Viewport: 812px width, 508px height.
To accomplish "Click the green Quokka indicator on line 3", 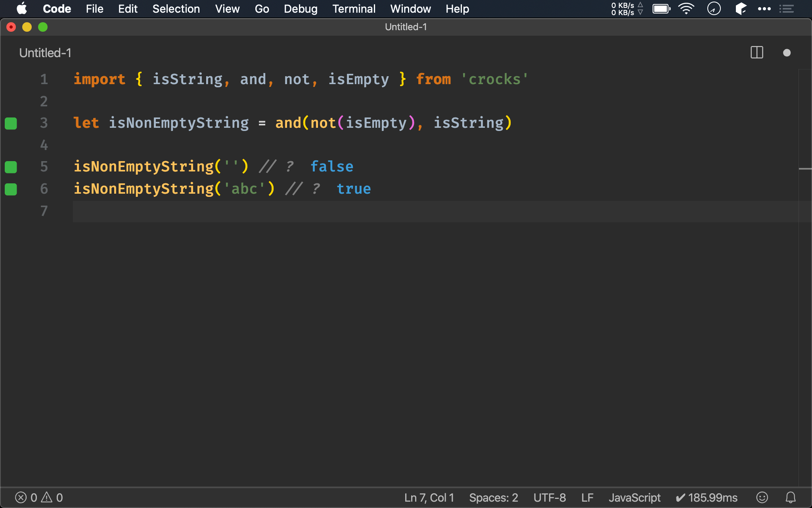I will click(x=11, y=123).
